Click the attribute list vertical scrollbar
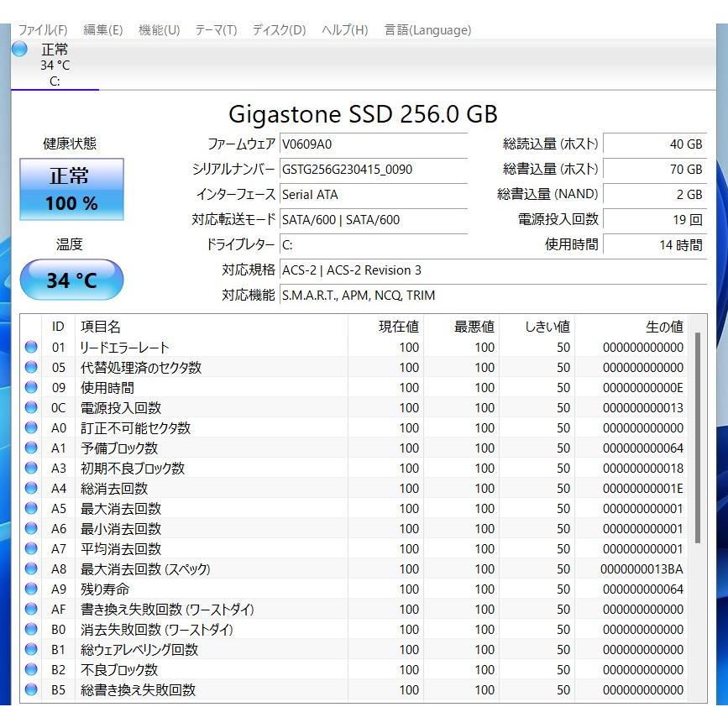This screenshot has width=728, height=728. pyautogui.click(x=697, y=437)
